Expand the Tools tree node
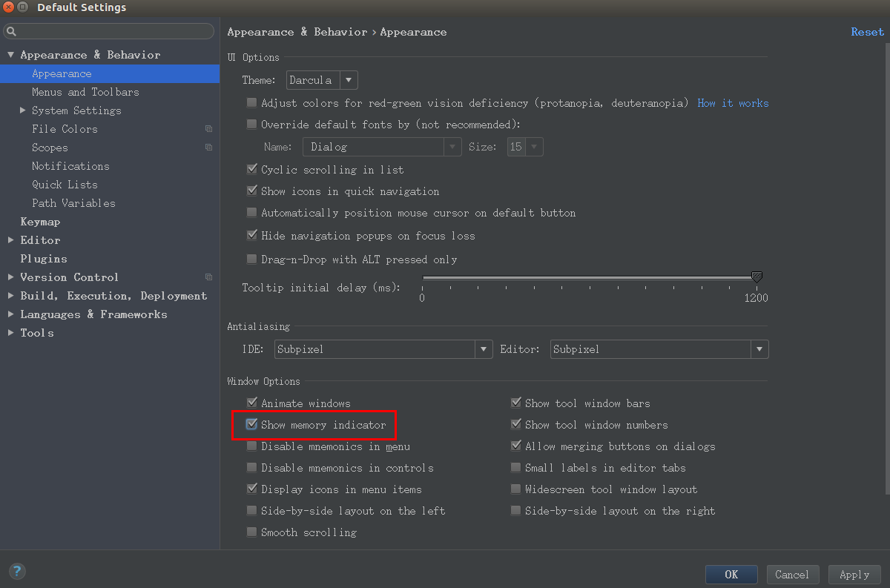The image size is (890, 588). pos(10,333)
